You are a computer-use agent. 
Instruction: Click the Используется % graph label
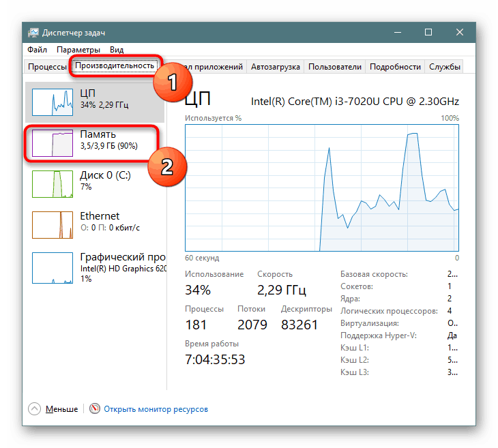(213, 118)
